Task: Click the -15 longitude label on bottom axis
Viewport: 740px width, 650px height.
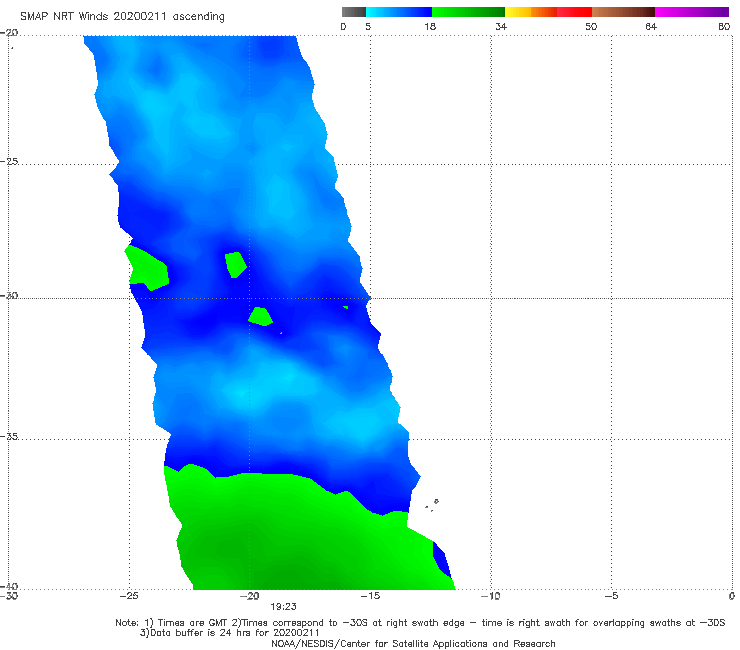Action: (x=370, y=596)
